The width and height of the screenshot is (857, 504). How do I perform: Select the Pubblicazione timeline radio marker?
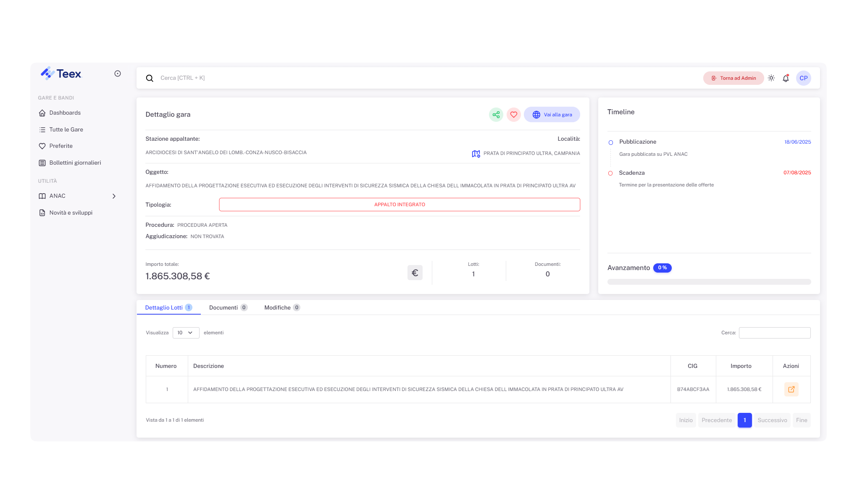pos(610,142)
